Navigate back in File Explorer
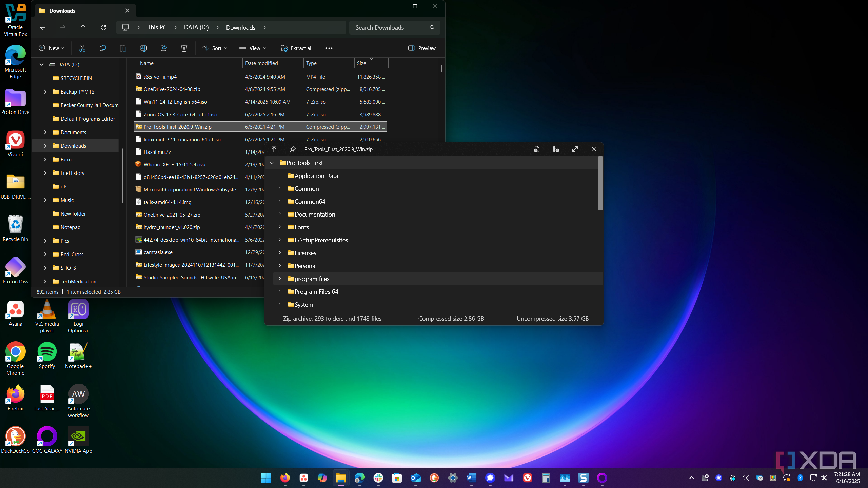 point(42,27)
